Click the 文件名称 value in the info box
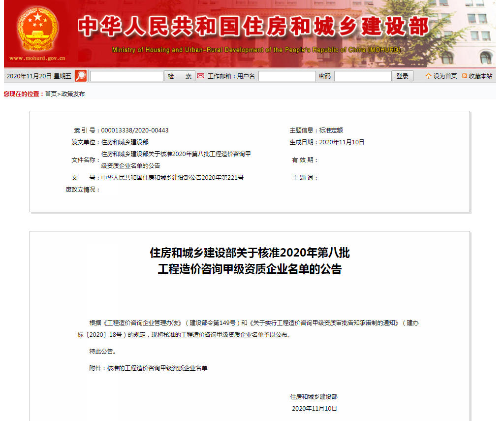This screenshot has width=504, height=421. coord(176,160)
